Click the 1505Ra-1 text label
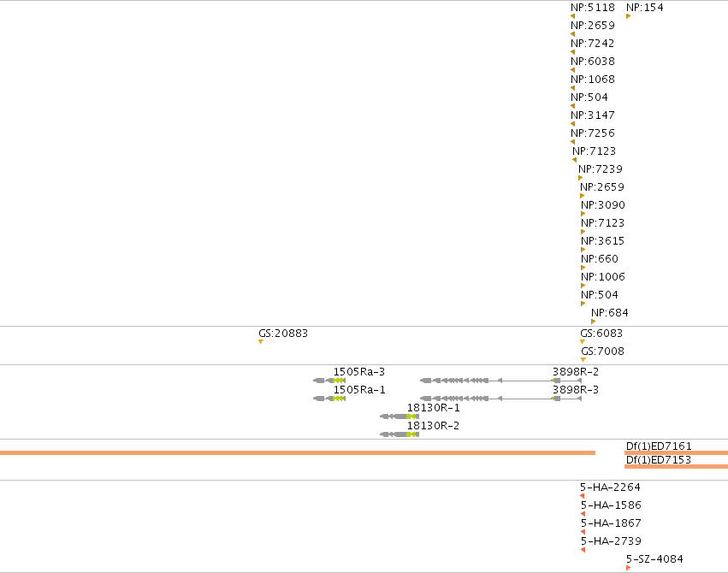 [x=359, y=390]
